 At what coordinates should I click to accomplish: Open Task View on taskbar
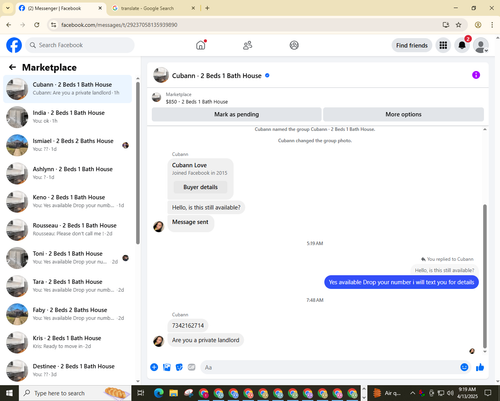coord(141,393)
